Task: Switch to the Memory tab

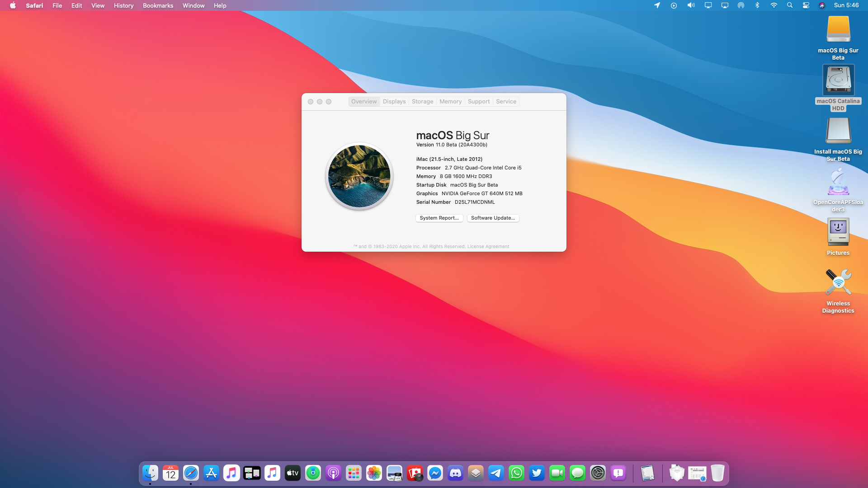Action: click(450, 102)
